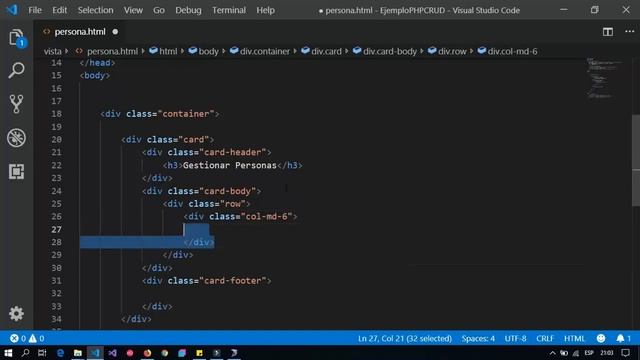
Task: Click the Split Editor icon
Action: tap(608, 32)
